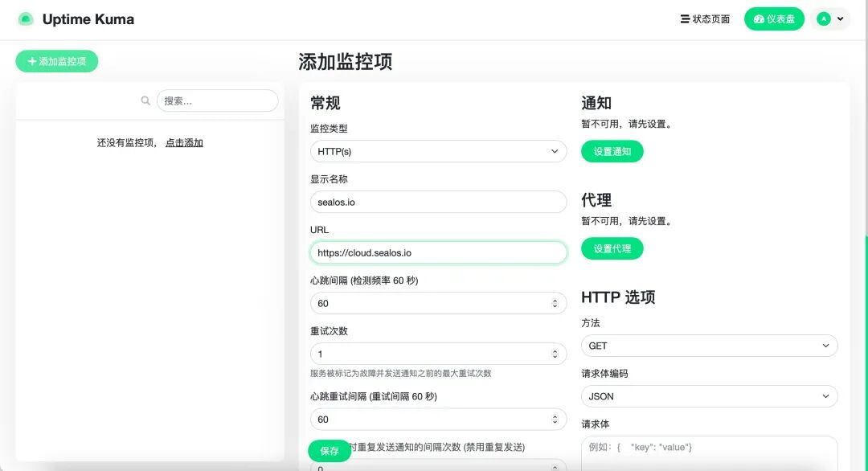Follow the 点击添加 link
This screenshot has height=471, width=868.
[184, 143]
